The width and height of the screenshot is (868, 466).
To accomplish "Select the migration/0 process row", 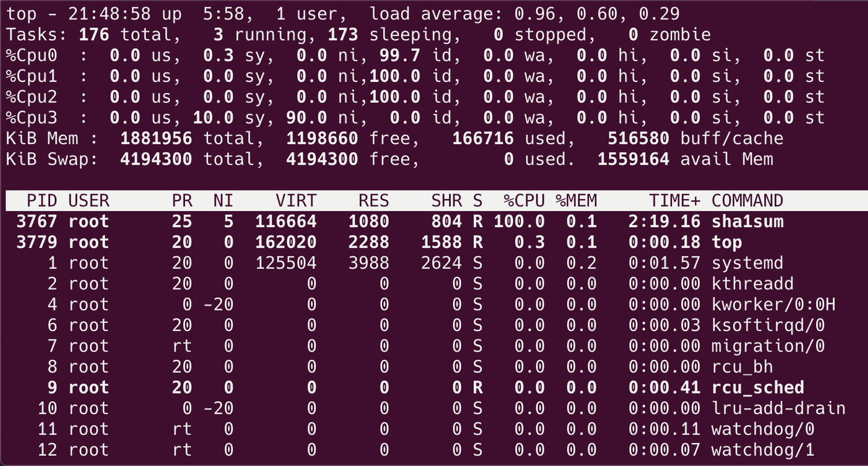I will [422, 346].
